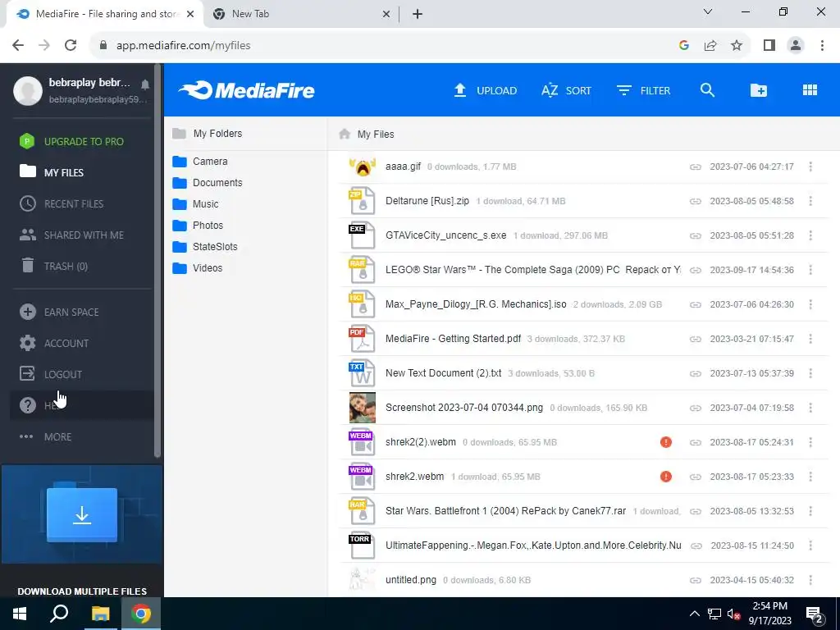Click the Help question mark icon
Screen dimensions: 840x630
27,405
